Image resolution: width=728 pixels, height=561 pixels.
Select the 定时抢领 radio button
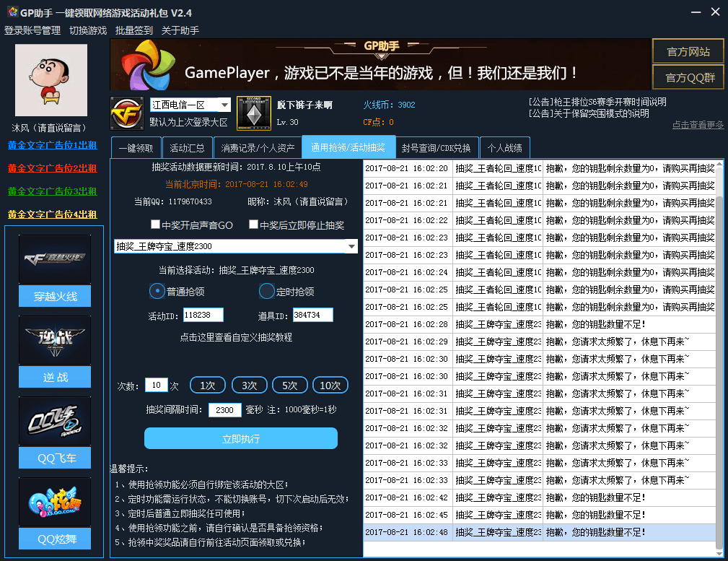(266, 292)
